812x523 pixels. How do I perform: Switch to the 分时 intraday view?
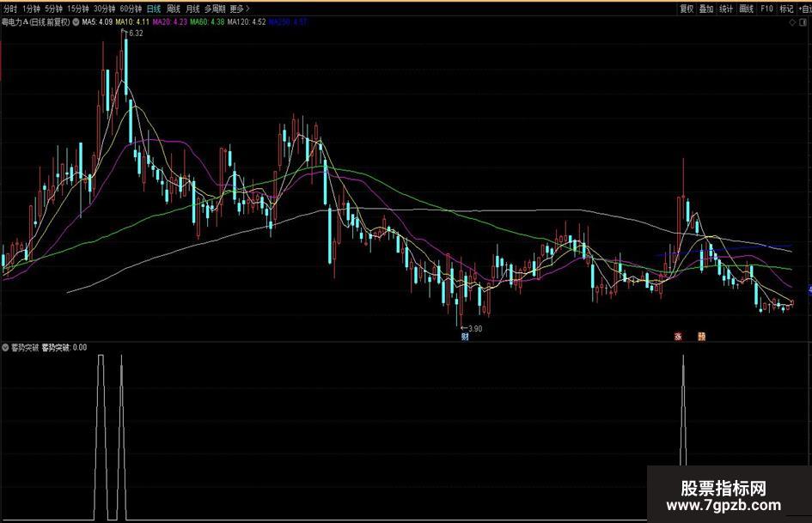pos(9,9)
